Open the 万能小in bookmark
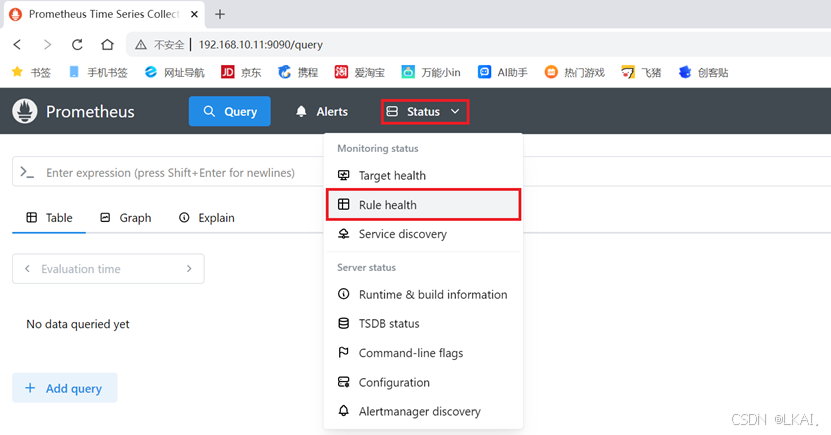Image resolution: width=831 pixels, height=435 pixels. [431, 72]
